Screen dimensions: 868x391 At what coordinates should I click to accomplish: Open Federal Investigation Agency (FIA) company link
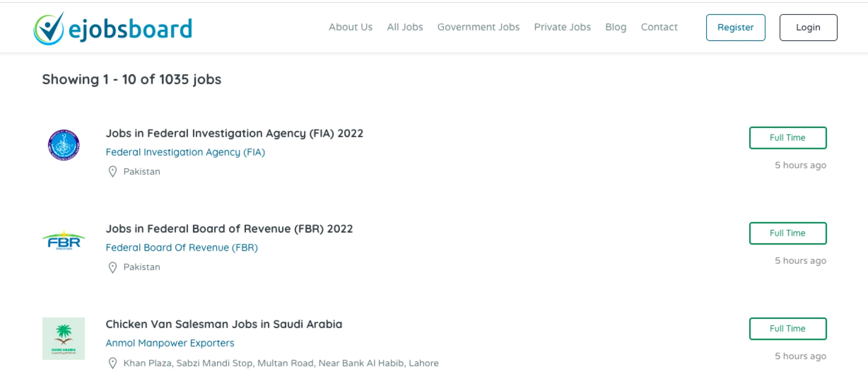185,153
